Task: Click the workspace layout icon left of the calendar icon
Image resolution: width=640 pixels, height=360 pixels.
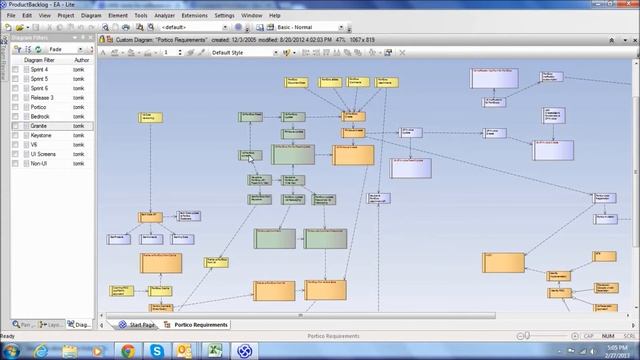Action: [x=260, y=27]
